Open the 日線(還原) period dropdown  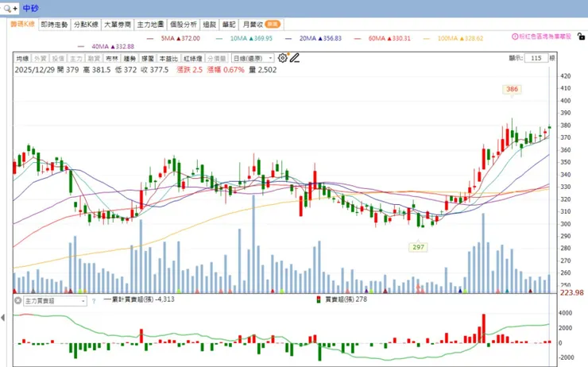pos(253,59)
